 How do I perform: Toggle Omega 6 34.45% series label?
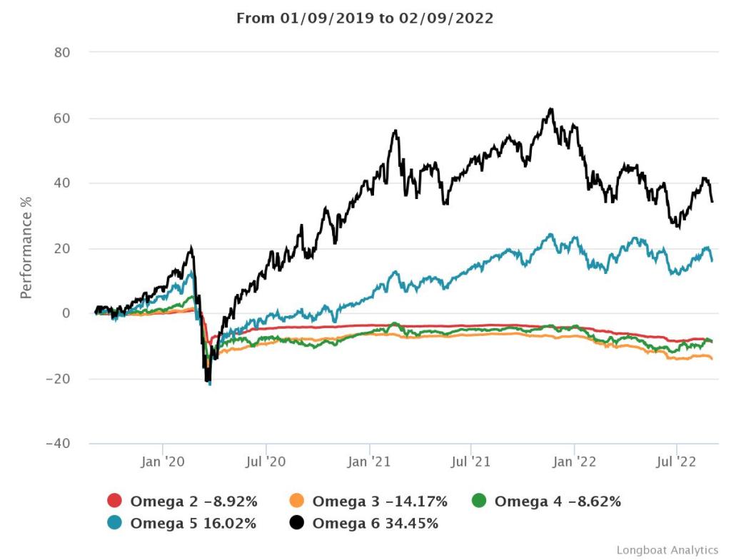point(375,523)
